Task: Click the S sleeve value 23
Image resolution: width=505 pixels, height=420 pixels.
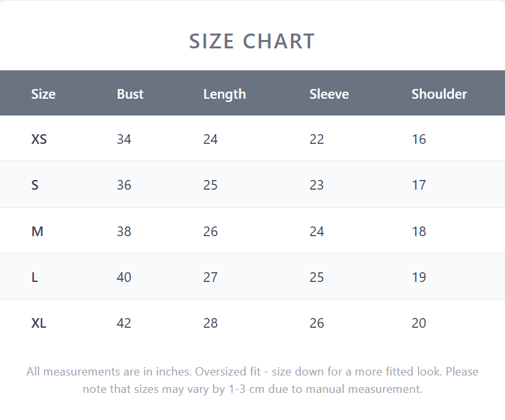Action: coord(317,185)
